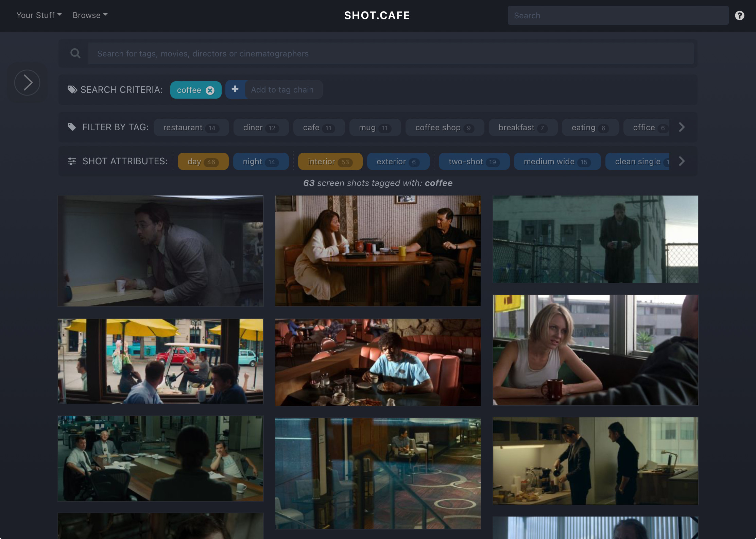The image size is (756, 539).
Task: Toggle the interior attribute filter
Action: point(330,162)
